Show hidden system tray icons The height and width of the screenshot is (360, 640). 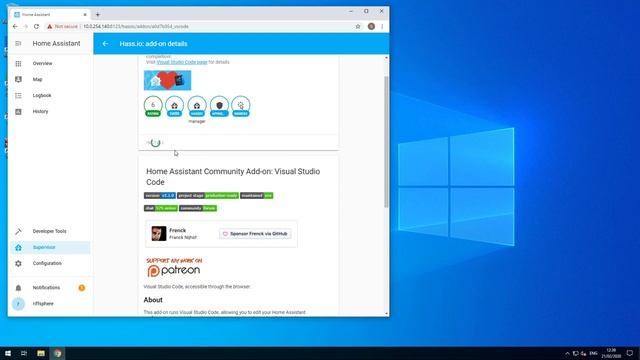pyautogui.click(x=567, y=353)
